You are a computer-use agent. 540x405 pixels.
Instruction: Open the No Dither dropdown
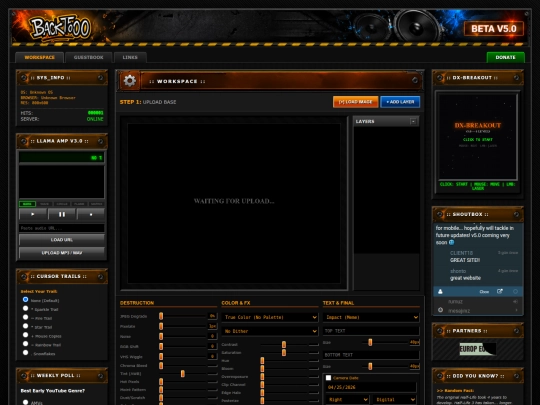pos(270,331)
